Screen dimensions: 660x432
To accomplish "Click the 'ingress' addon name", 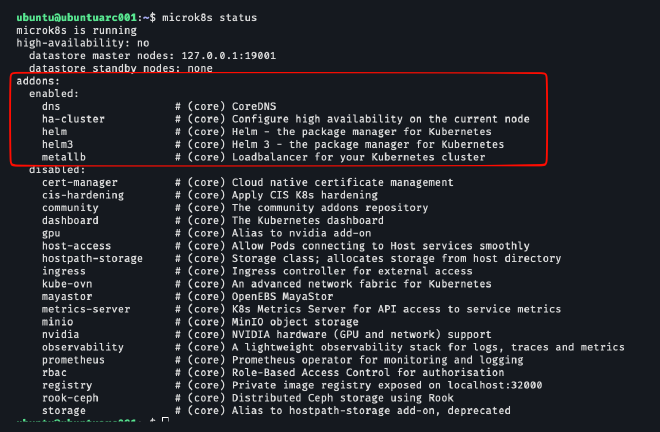I will point(62,272).
